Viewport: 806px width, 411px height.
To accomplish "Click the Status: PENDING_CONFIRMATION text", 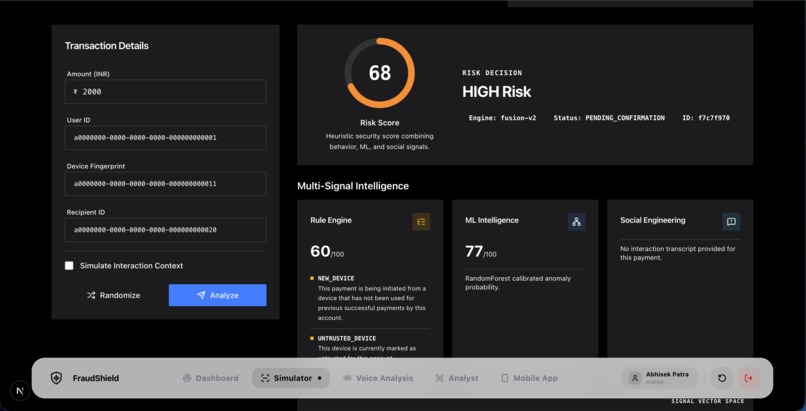I will click(x=609, y=118).
